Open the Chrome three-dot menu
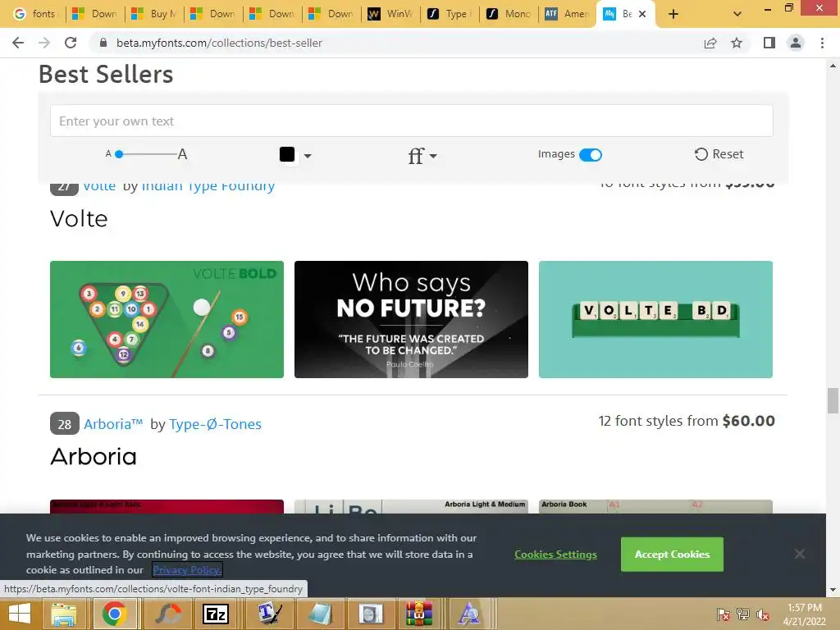Viewport: 840px width, 630px height. pos(822,43)
